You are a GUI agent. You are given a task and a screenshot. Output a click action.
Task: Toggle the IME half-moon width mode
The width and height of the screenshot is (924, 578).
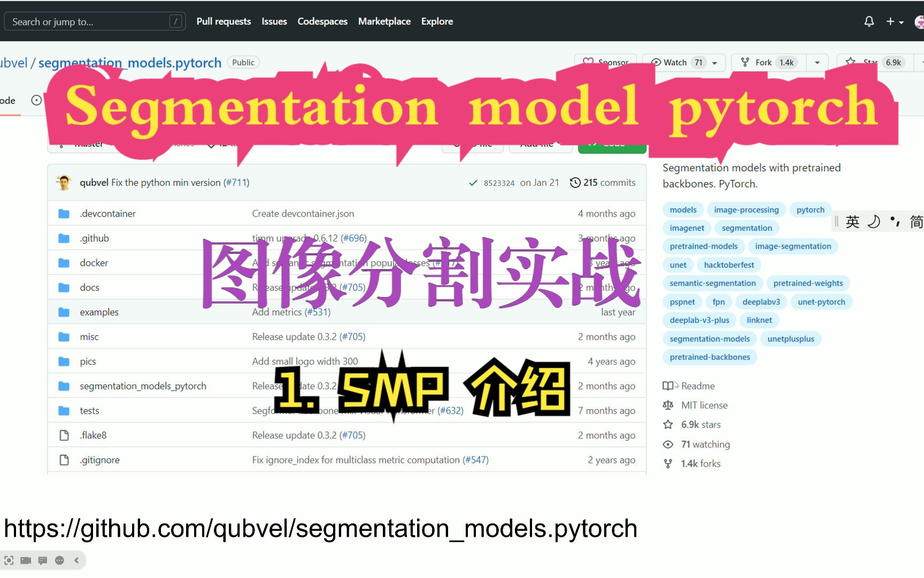coord(874,222)
